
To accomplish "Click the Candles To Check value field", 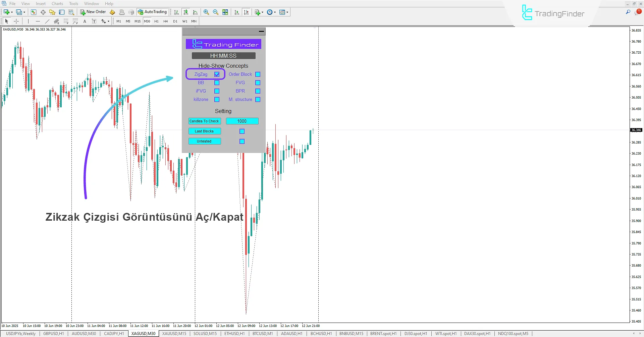I will 242,121.
